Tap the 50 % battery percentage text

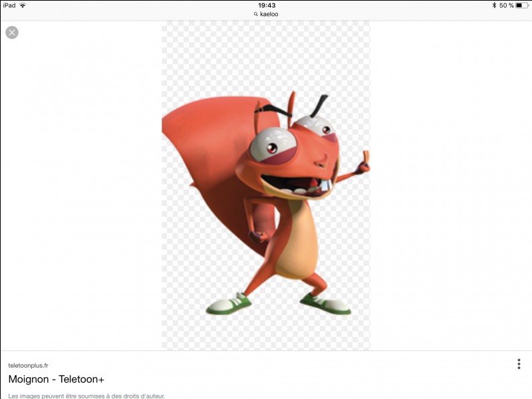[x=507, y=5]
